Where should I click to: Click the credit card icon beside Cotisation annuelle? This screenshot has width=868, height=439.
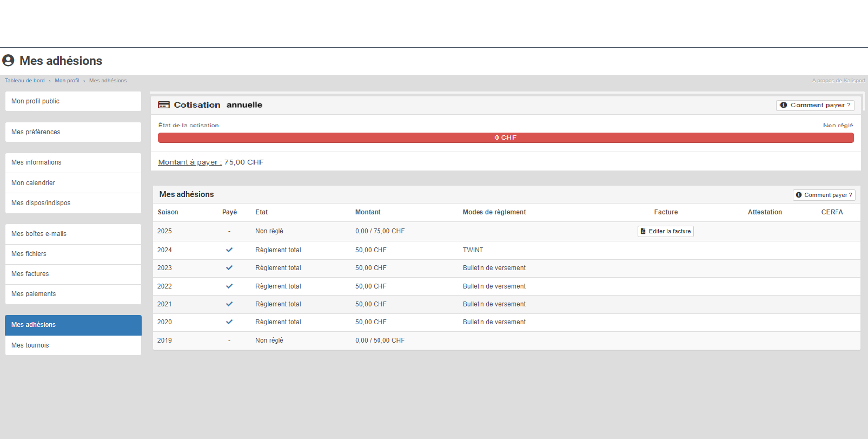tap(164, 105)
